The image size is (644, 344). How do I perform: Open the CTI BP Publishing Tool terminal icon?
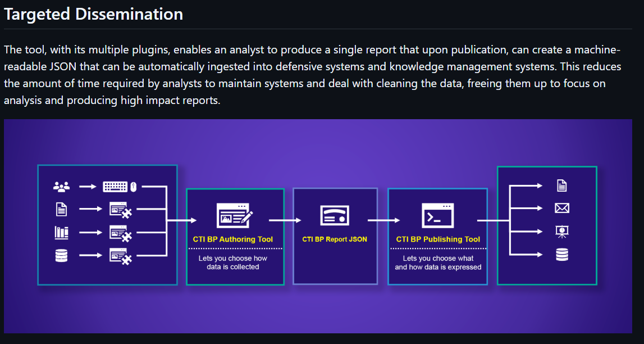point(437,215)
